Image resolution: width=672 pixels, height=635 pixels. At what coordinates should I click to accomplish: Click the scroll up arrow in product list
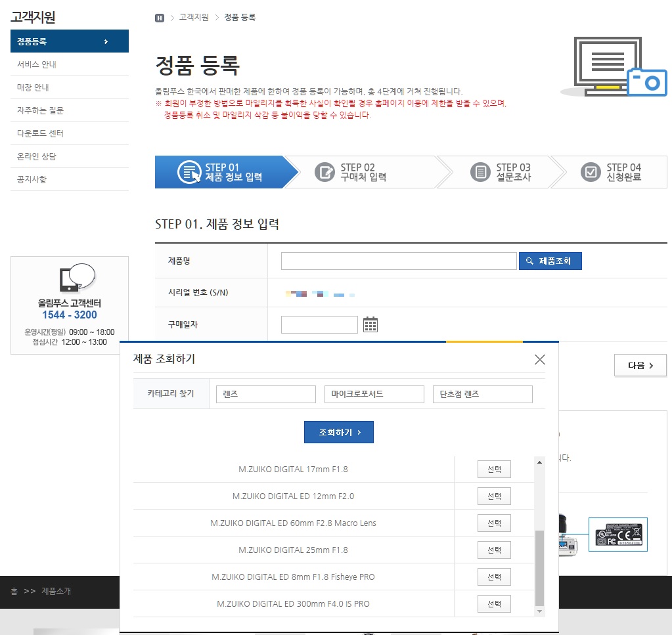coord(539,462)
